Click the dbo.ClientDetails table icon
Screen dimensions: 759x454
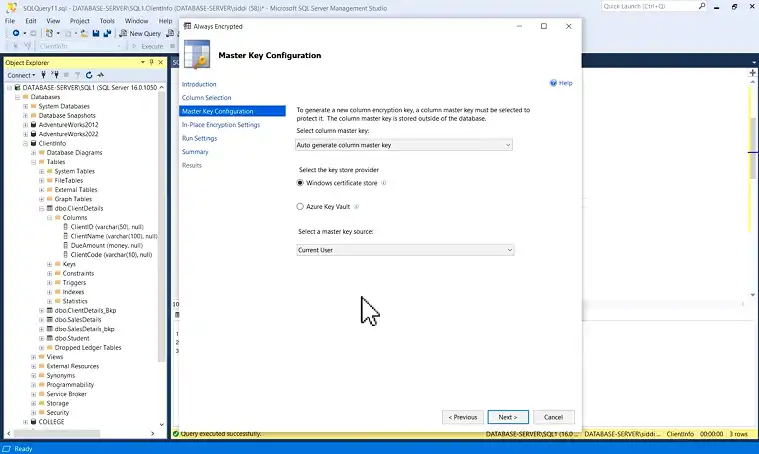[49, 208]
